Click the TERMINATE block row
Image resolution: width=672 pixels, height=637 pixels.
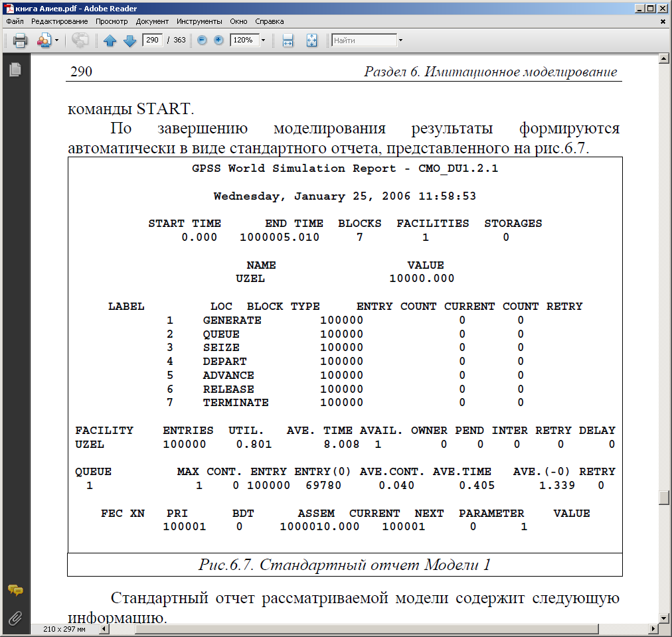(x=345, y=403)
